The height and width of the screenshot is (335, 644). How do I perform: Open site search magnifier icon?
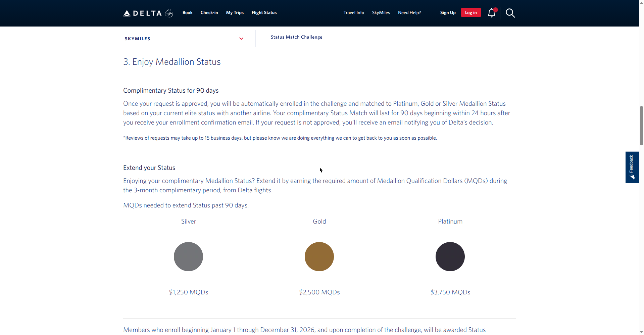tap(510, 13)
